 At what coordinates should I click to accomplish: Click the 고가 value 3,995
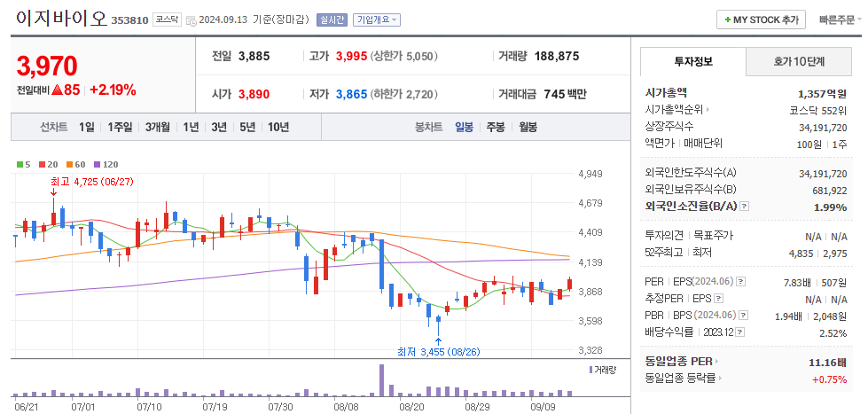351,56
